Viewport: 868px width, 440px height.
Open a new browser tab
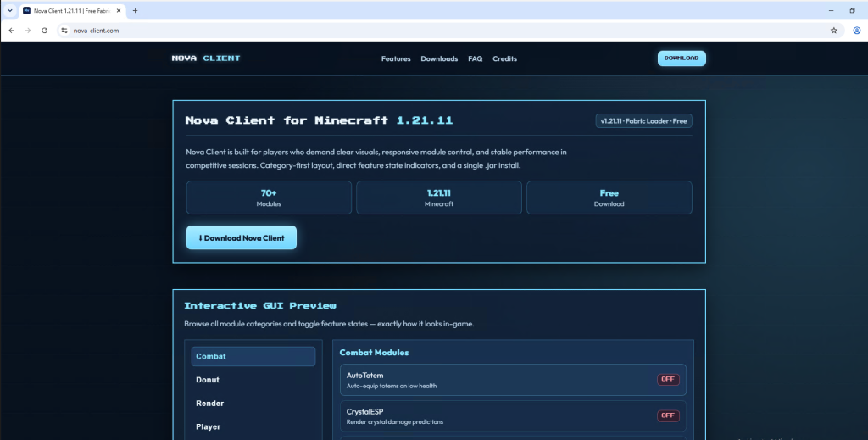click(x=135, y=10)
